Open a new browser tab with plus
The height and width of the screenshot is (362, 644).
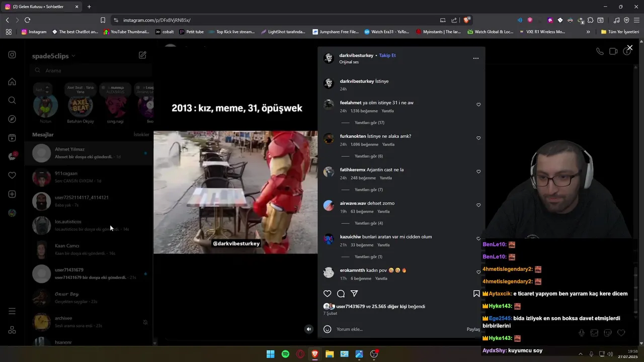pos(89,7)
